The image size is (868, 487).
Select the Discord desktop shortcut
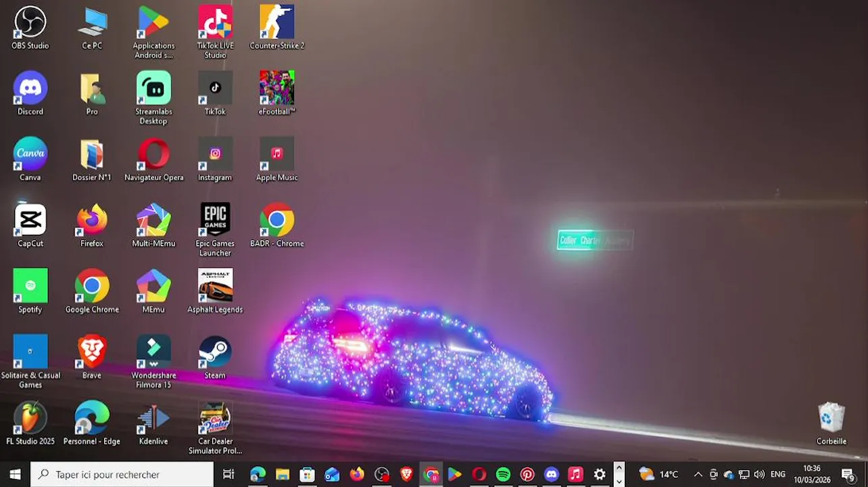click(x=30, y=93)
